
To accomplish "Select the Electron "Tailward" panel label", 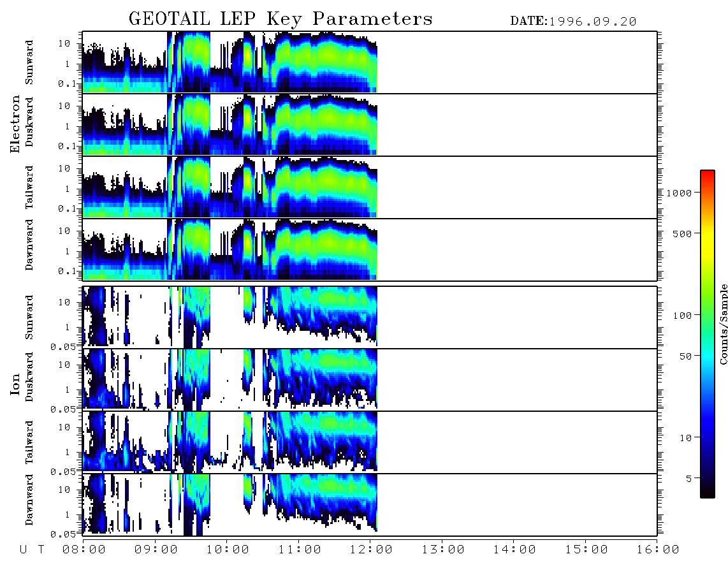I will pos(29,187).
